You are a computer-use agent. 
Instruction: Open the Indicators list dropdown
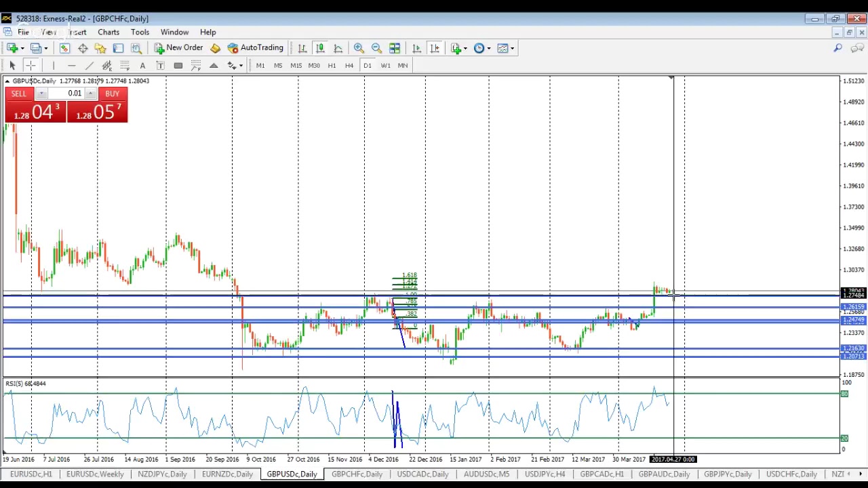(x=459, y=48)
